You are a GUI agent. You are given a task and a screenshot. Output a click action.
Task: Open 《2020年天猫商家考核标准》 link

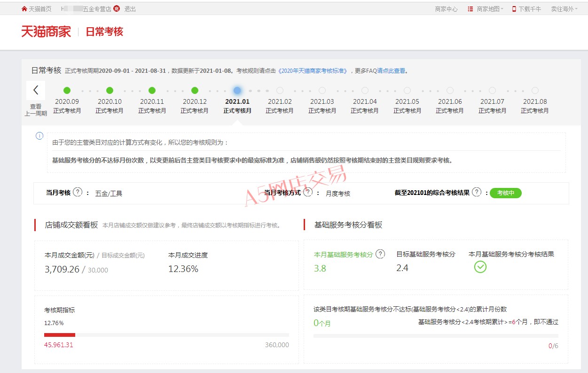pos(313,71)
